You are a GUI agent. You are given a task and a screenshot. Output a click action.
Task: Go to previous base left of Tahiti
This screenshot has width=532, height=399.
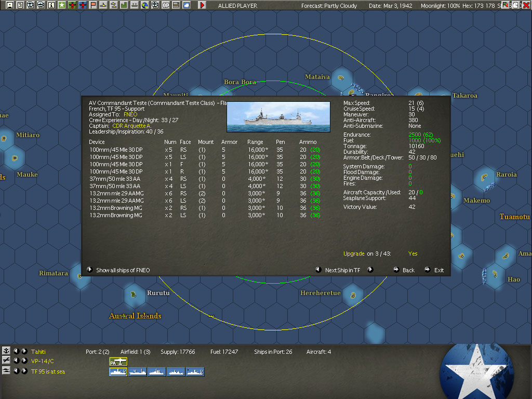[x=16, y=351]
